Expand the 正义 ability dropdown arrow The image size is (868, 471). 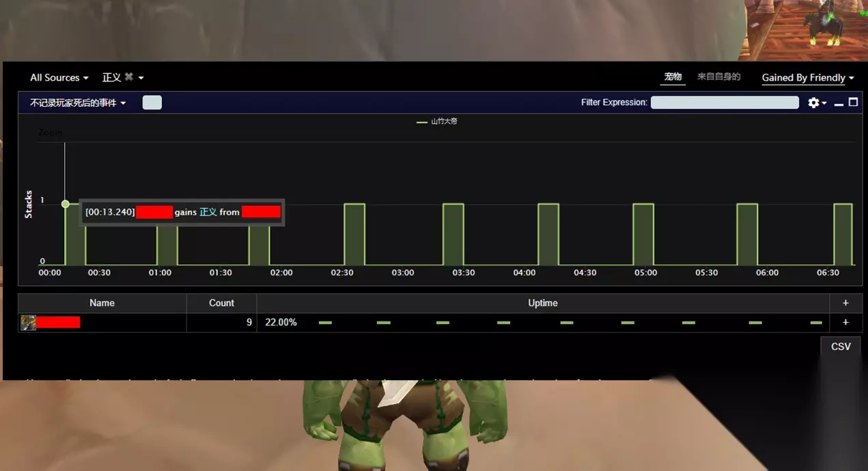(141, 78)
